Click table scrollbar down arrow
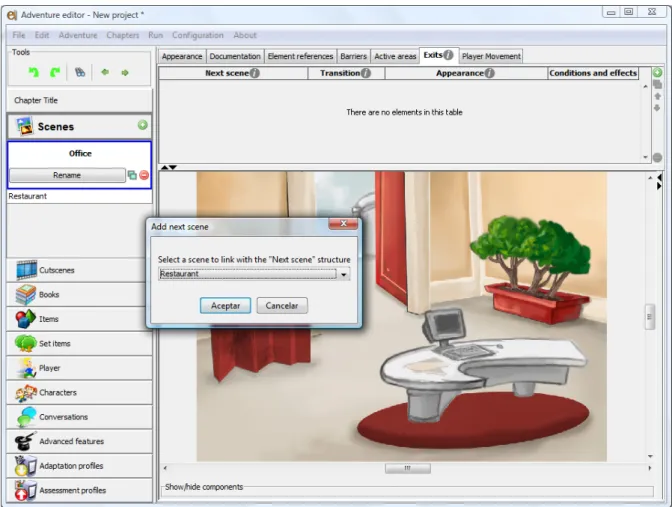The width and height of the screenshot is (672, 507). pyautogui.click(x=645, y=157)
